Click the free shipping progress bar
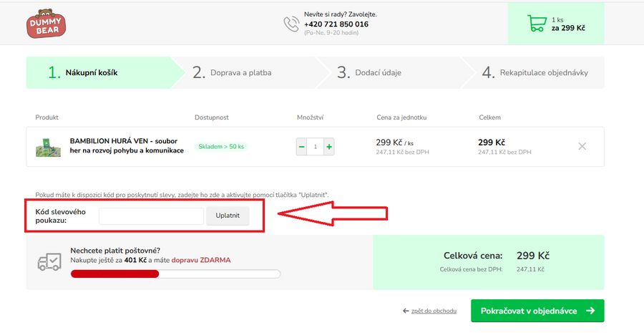This screenshot has height=333, width=644. pos(175,274)
